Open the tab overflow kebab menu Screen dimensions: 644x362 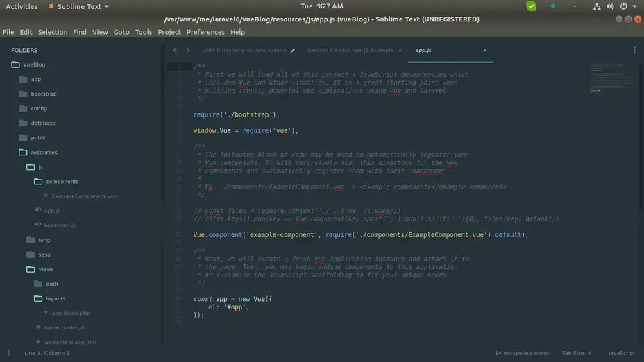click(634, 50)
